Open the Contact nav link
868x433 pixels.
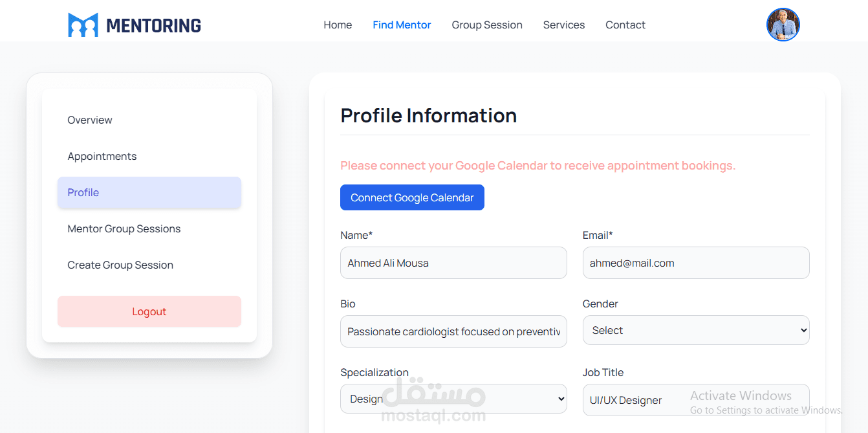pos(625,25)
